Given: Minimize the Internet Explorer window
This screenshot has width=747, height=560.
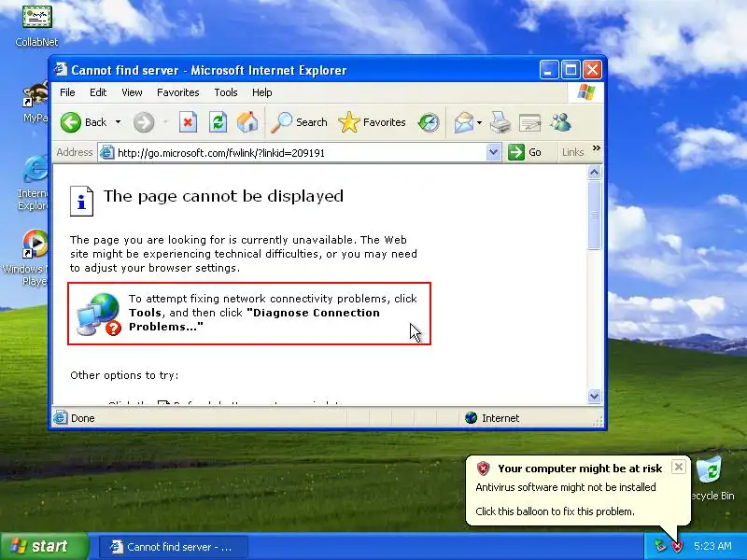Looking at the screenshot, I should (549, 70).
